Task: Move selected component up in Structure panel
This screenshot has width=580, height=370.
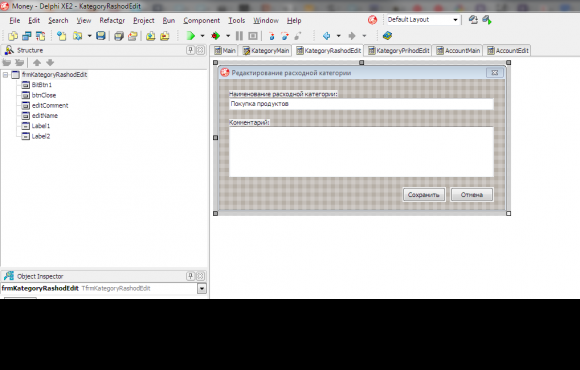Action: tap(37, 63)
